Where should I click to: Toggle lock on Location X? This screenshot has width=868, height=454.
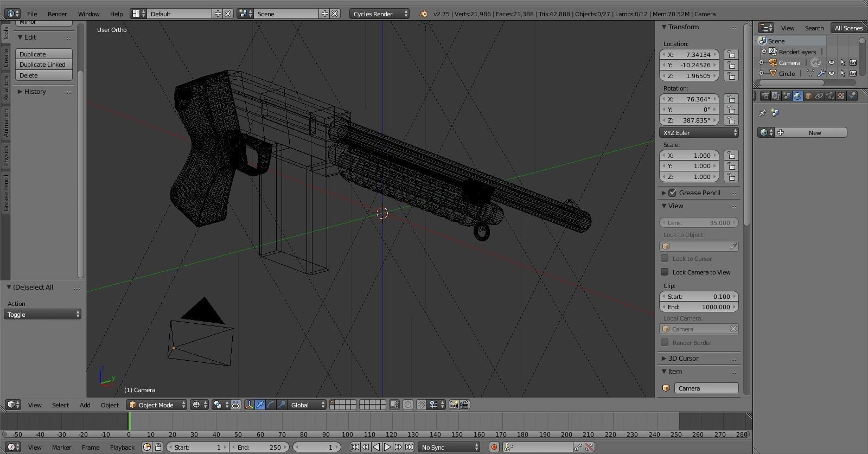click(x=731, y=54)
